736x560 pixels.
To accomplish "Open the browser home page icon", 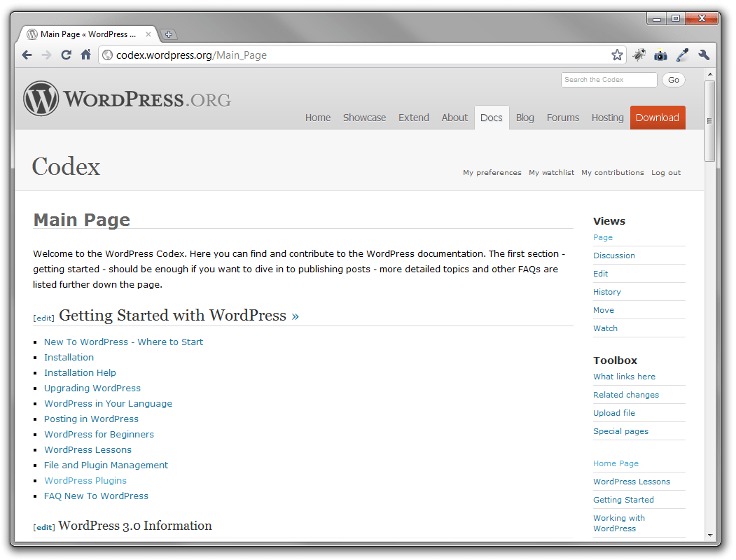I will [85, 55].
